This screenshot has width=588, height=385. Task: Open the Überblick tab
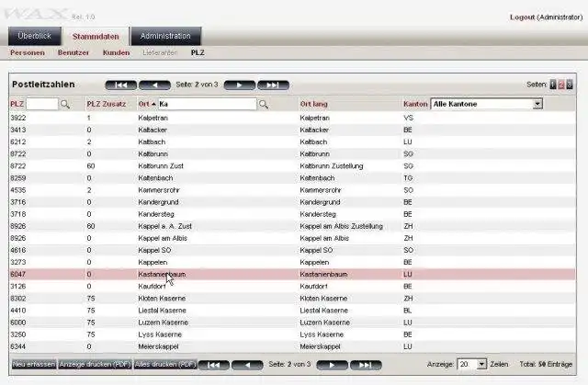(x=35, y=36)
